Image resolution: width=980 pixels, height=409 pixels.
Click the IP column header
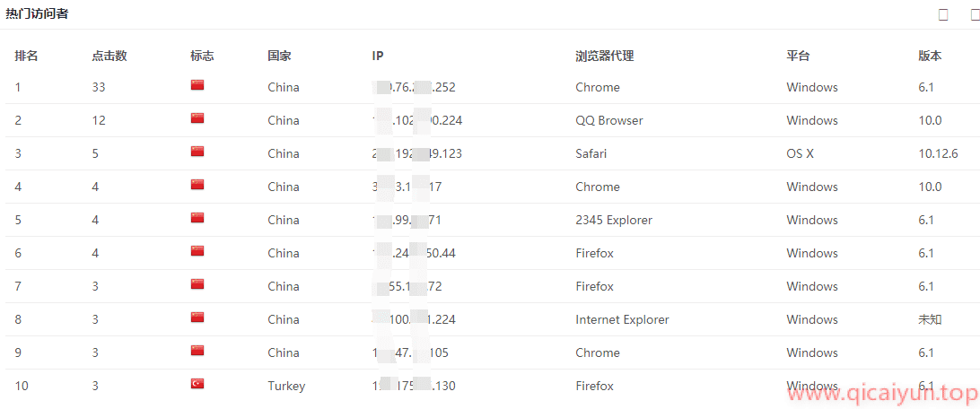[378, 56]
